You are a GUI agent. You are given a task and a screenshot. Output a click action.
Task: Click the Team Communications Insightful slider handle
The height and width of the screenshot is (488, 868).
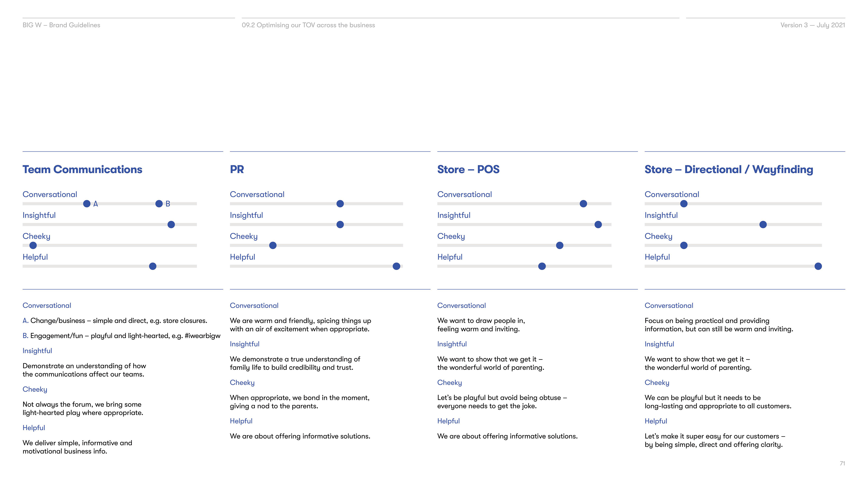click(x=171, y=225)
